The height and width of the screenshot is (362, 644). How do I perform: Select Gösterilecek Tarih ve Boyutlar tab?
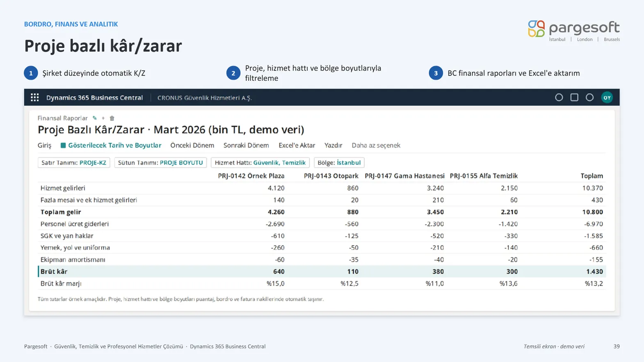(x=114, y=146)
